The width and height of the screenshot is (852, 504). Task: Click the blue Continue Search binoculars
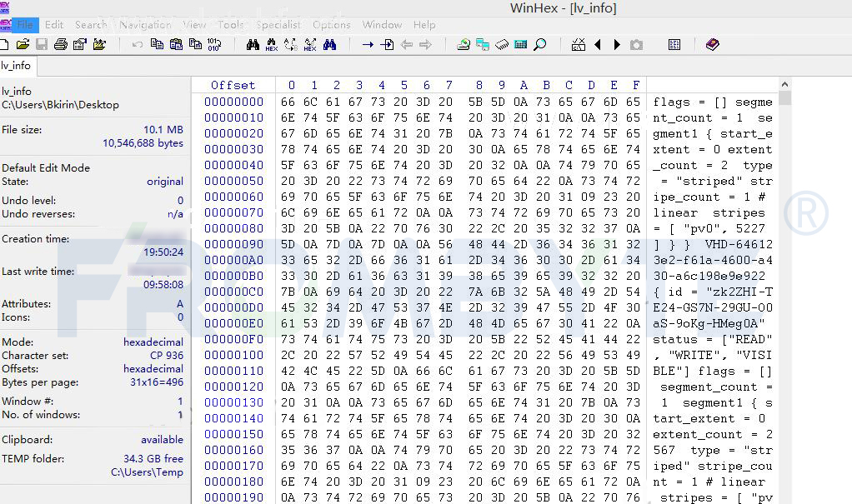[329, 44]
